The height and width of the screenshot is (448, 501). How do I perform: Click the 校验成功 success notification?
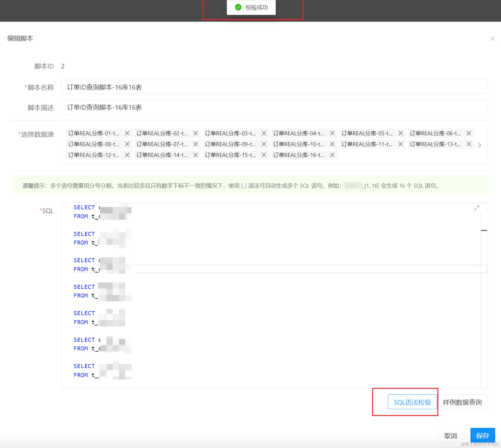pyautogui.click(x=251, y=7)
